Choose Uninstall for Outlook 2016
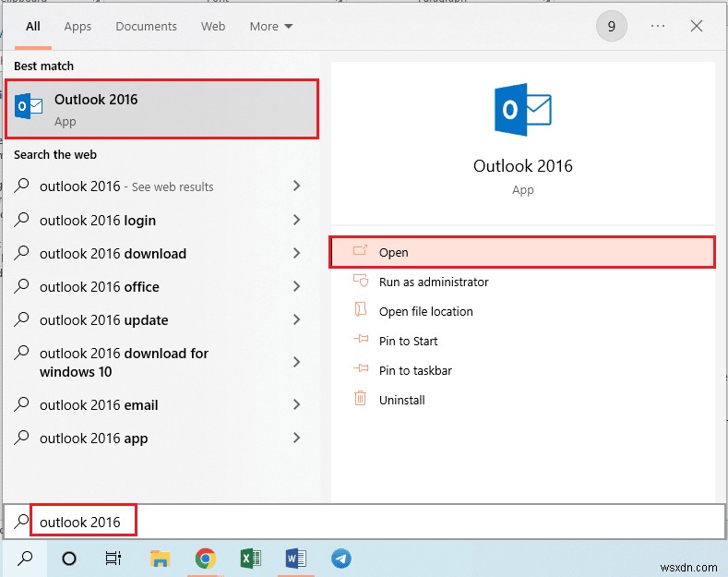This screenshot has width=728, height=577. [x=522, y=400]
